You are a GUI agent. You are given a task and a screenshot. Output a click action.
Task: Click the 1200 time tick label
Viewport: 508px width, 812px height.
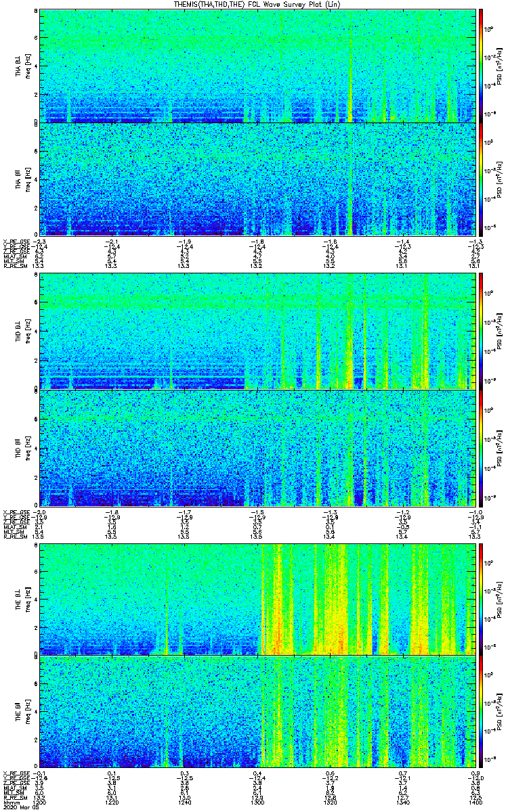coord(40,803)
